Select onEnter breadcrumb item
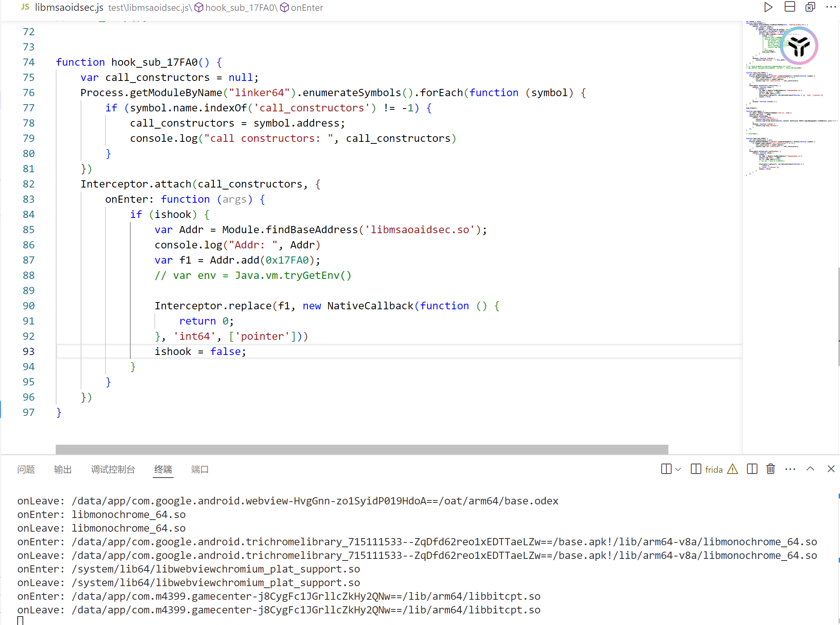The height and width of the screenshot is (625, 840). [306, 8]
